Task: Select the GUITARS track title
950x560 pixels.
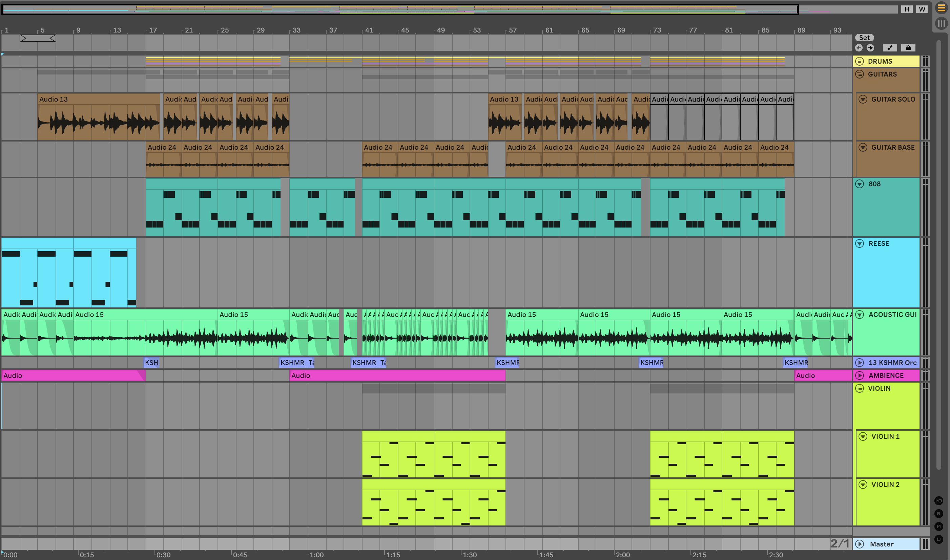Action: click(x=882, y=74)
